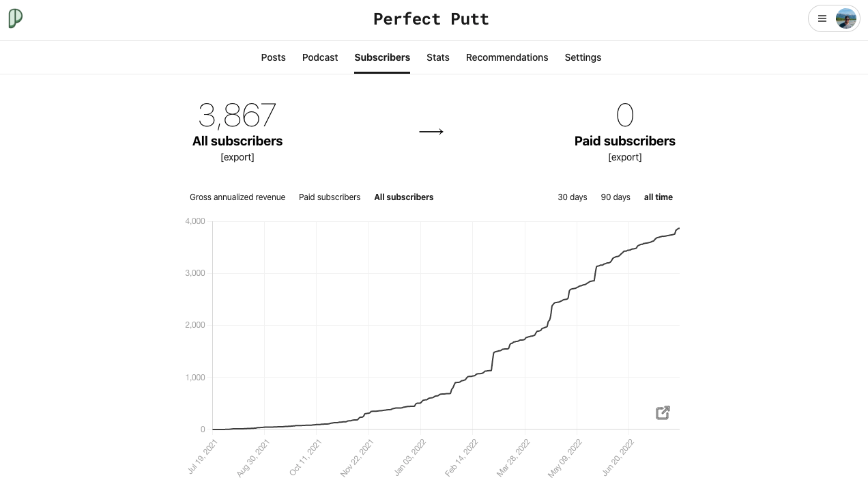
Task: Open the Recommendations tab
Action: click(x=507, y=57)
